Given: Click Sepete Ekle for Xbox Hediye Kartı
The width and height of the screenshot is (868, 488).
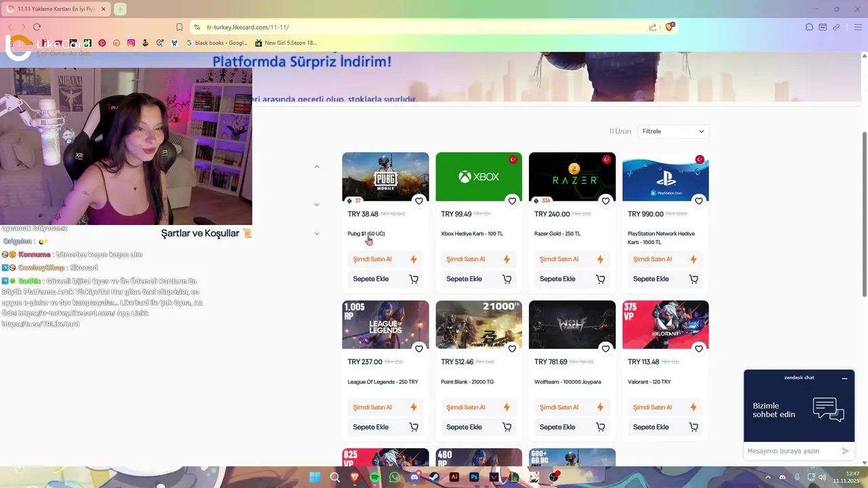Looking at the screenshot, I should click(x=479, y=279).
